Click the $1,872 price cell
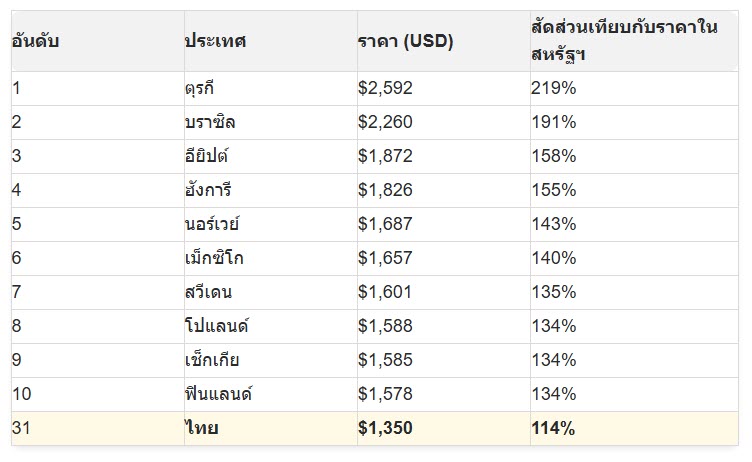This screenshot has width=752, height=462. (x=444, y=157)
